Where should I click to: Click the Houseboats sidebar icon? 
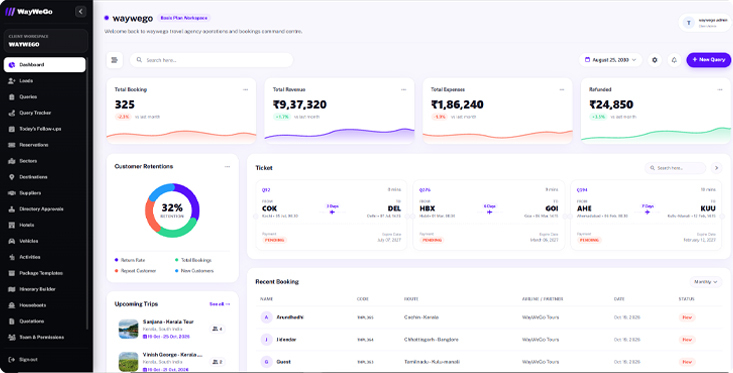click(12, 305)
